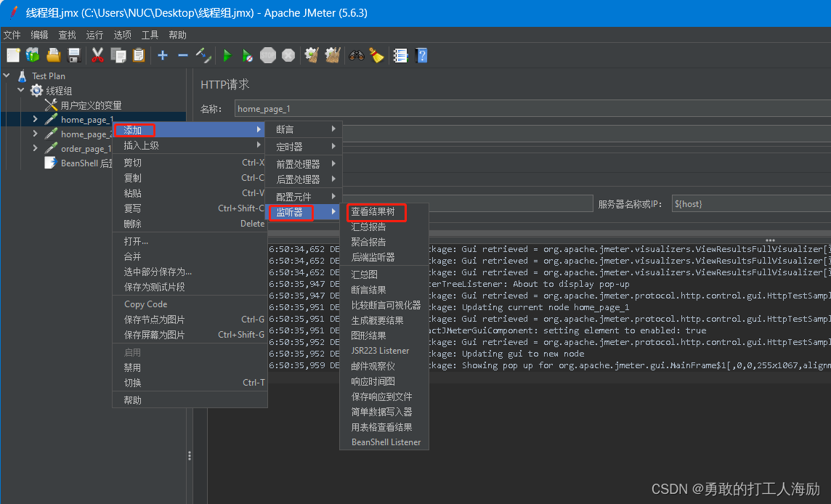The height and width of the screenshot is (504, 831).
Task: Select the 线程组 thread group node
Action: (58, 91)
